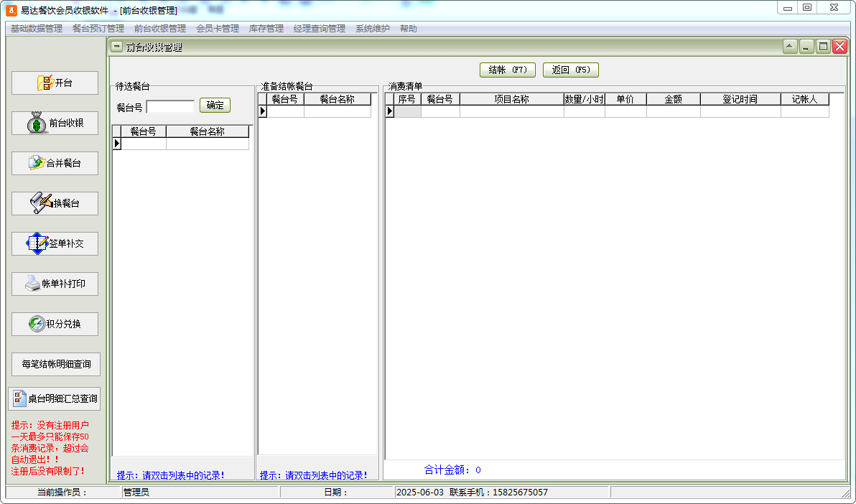The height and width of the screenshot is (504, 856).
Task: Open the 经理查询管理 menu
Action: click(x=320, y=29)
